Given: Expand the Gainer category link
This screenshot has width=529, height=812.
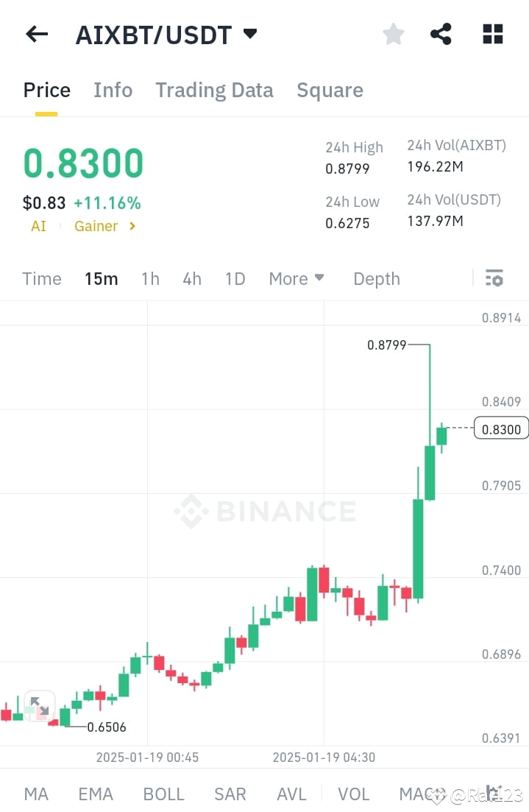Looking at the screenshot, I should click(104, 226).
